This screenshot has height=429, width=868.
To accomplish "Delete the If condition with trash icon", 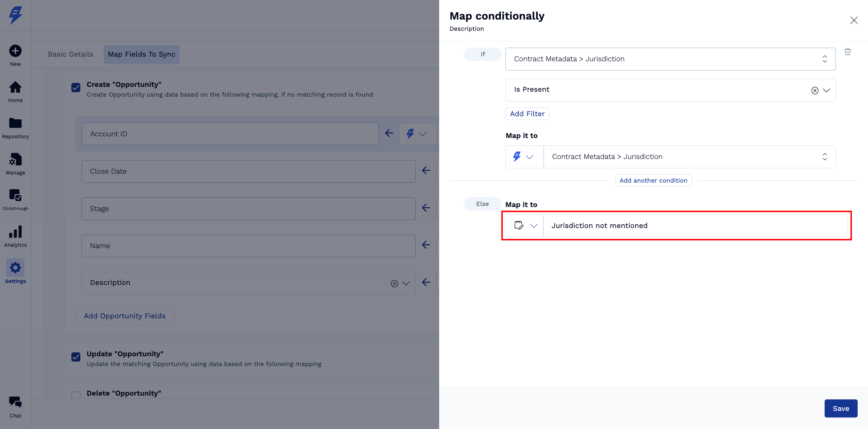I will [847, 51].
